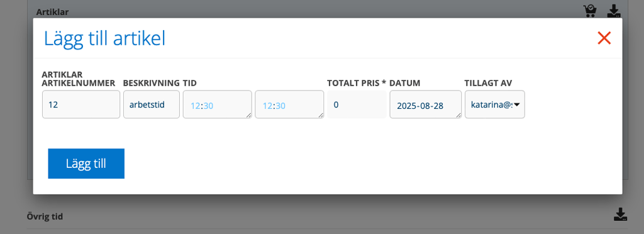Click the first Tid field
644x234 pixels.
point(217,104)
